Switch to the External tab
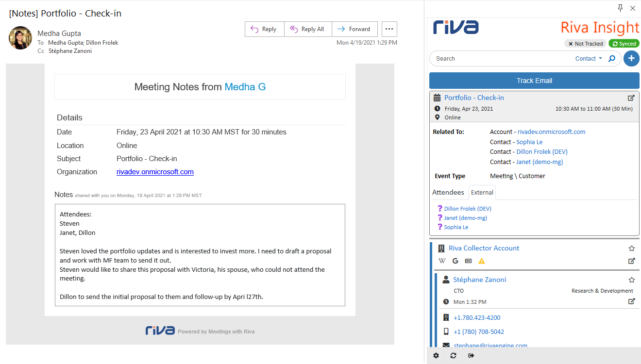641x364 pixels. click(482, 193)
